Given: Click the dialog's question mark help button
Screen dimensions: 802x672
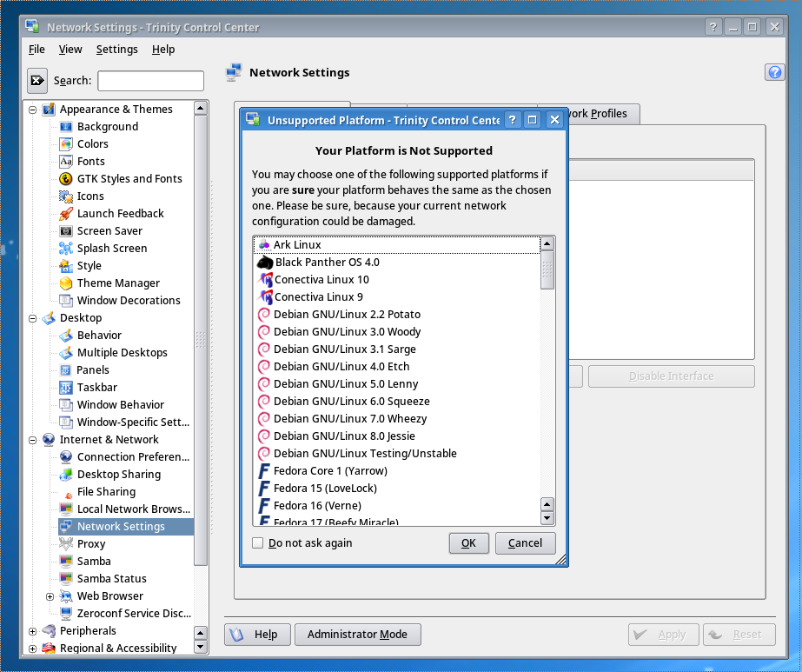Looking at the screenshot, I should [x=513, y=120].
